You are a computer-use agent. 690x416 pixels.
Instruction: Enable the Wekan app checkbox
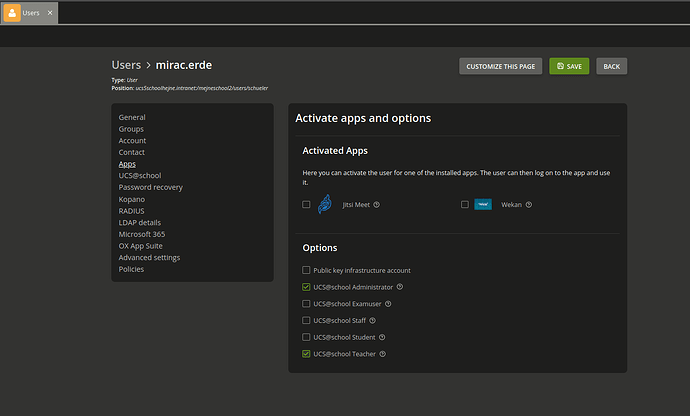pos(465,204)
